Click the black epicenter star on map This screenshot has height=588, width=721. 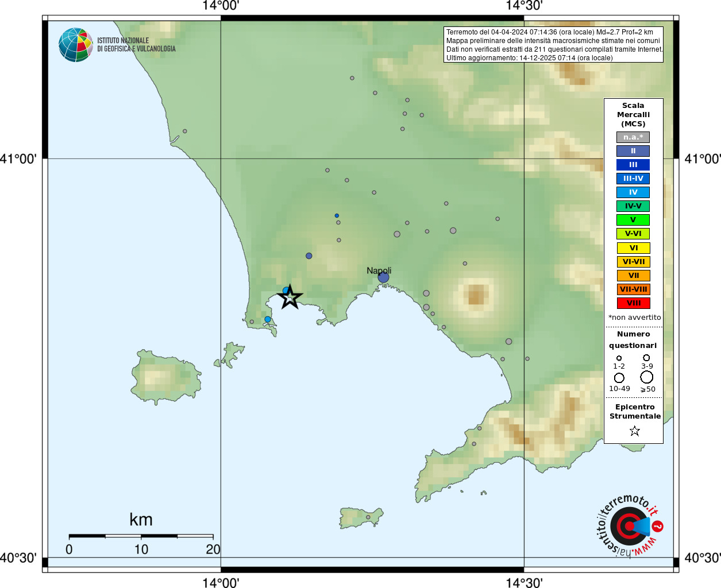290,297
